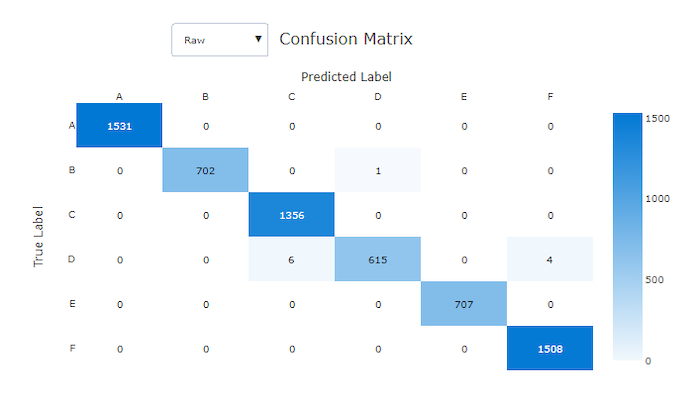Click the Confusion Matrix title
The height and width of the screenshot is (410, 700).
(x=346, y=39)
